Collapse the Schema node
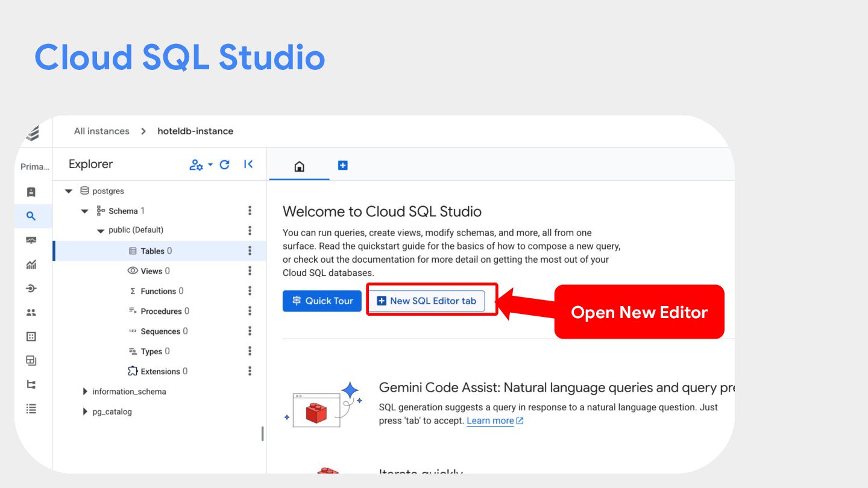The height and width of the screenshot is (488, 868). [85, 211]
